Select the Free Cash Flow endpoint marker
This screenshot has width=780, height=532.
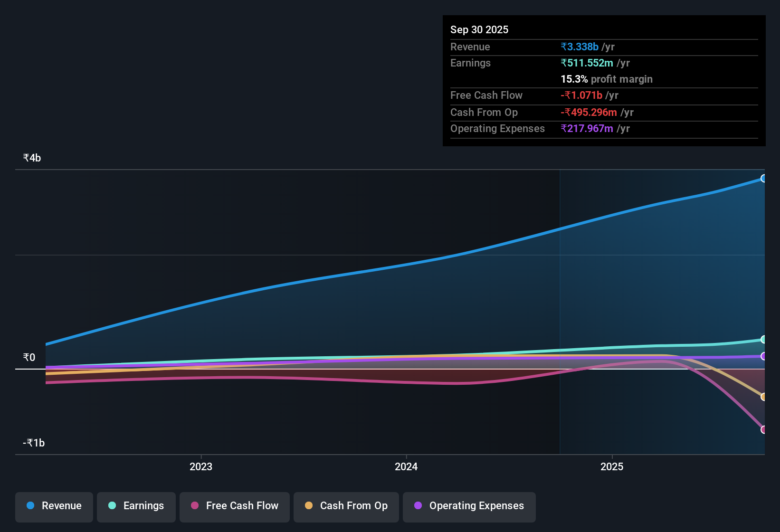pos(764,429)
